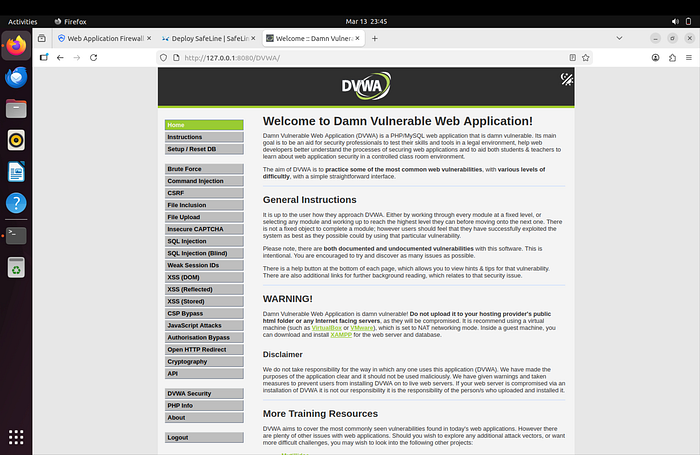Expand the list all tabs chevron

point(619,38)
